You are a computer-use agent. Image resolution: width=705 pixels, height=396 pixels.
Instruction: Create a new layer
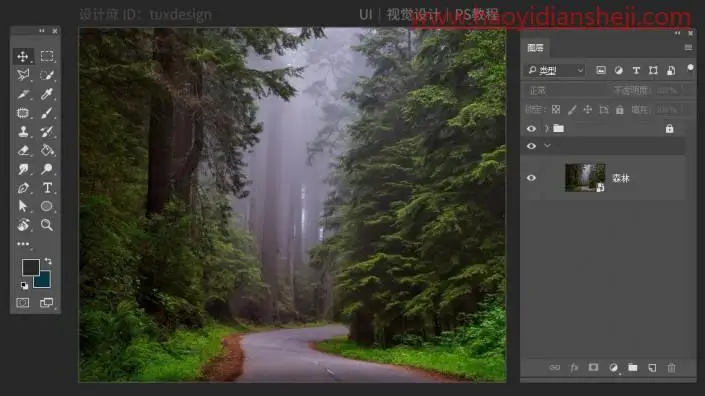652,368
